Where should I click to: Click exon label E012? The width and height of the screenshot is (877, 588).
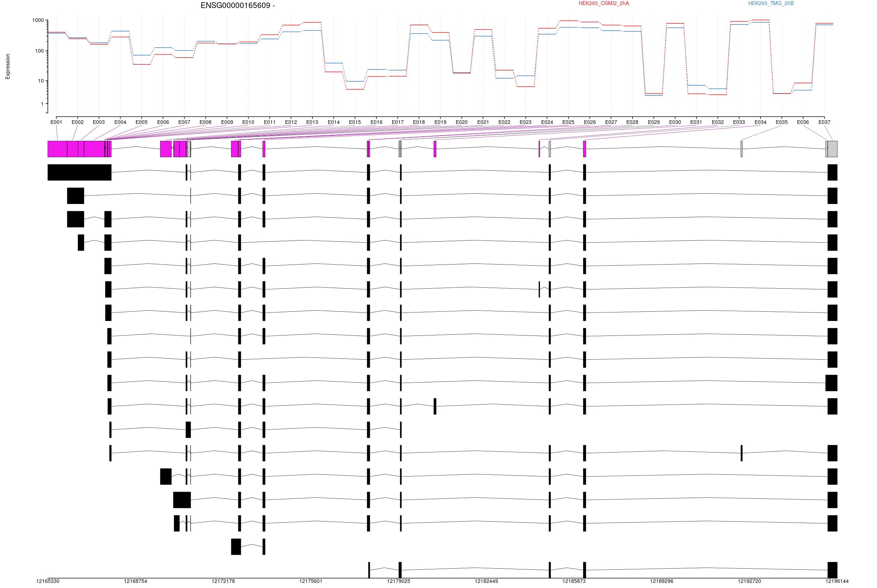click(x=291, y=122)
